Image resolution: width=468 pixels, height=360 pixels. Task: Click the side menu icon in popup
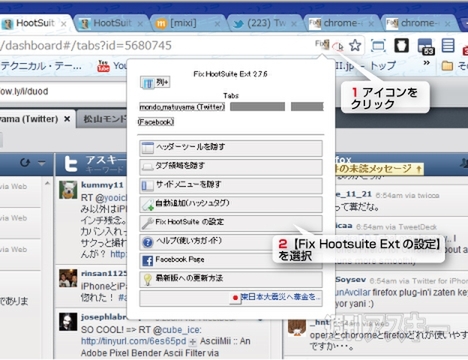pyautogui.click(x=147, y=186)
